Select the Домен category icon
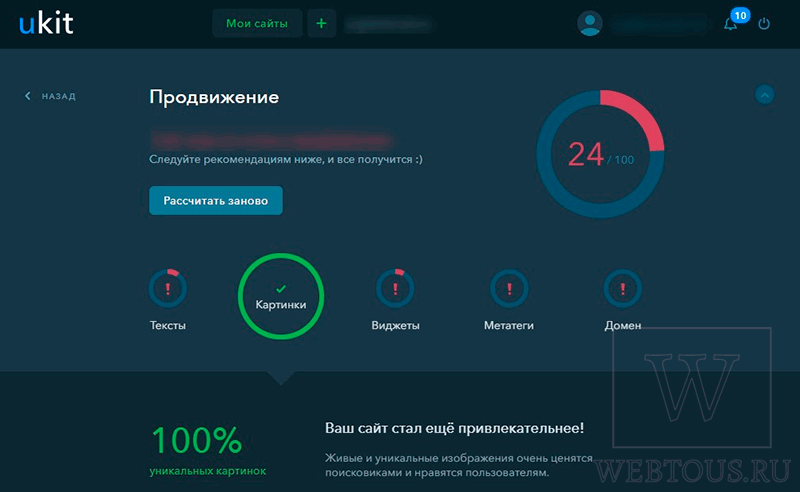Viewport: 800px width, 492px height. (x=622, y=288)
